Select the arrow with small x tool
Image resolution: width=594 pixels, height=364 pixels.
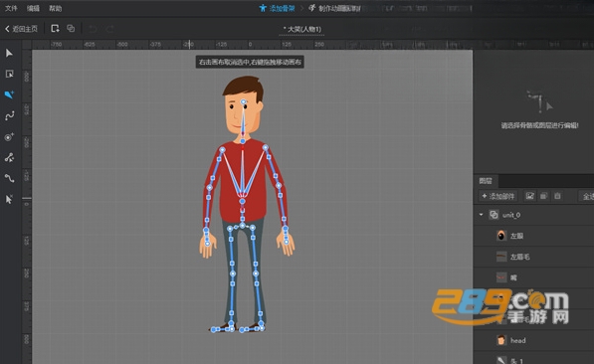click(9, 199)
